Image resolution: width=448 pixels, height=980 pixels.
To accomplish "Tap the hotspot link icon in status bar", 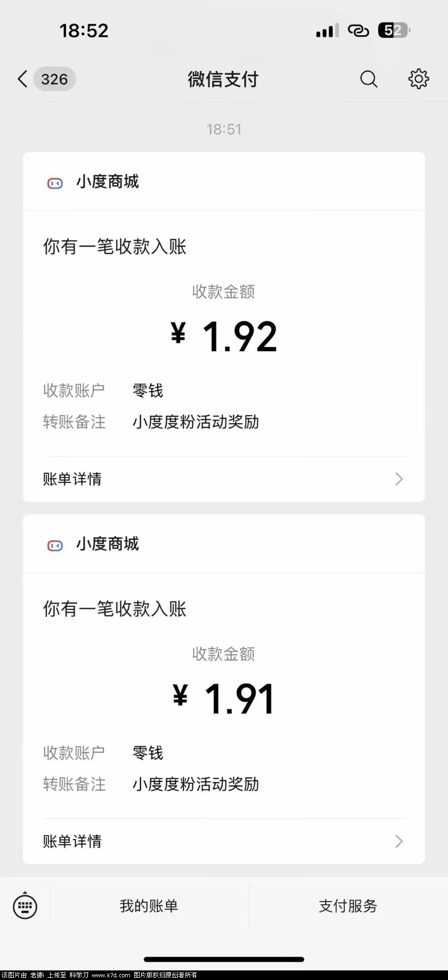I will pos(358,31).
